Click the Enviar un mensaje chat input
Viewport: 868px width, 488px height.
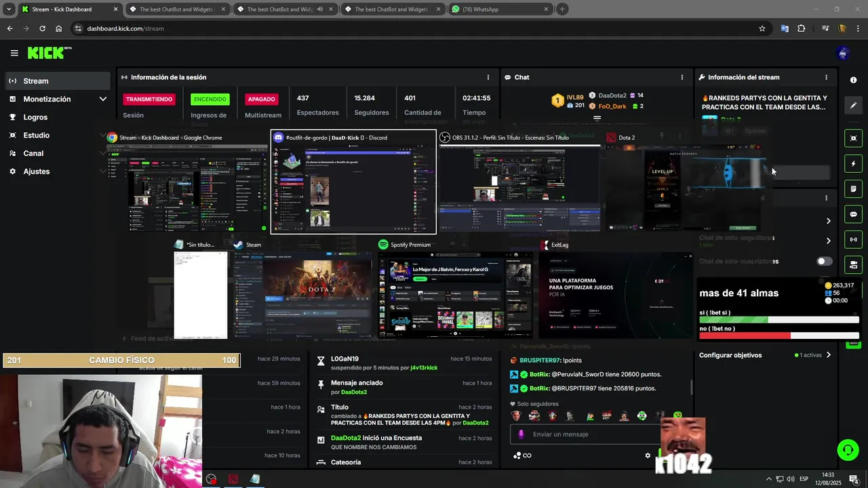tap(584, 434)
